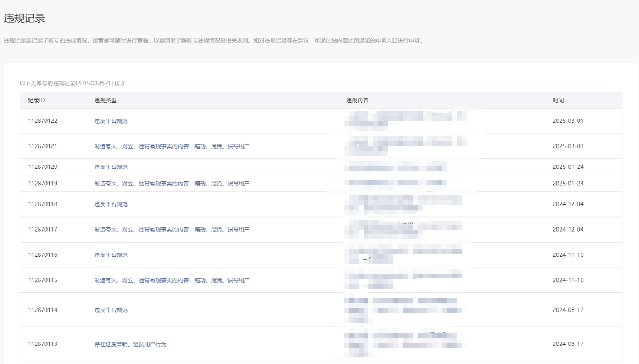Open violation type link for record 112870122
The image size is (639, 364).
pos(111,121)
